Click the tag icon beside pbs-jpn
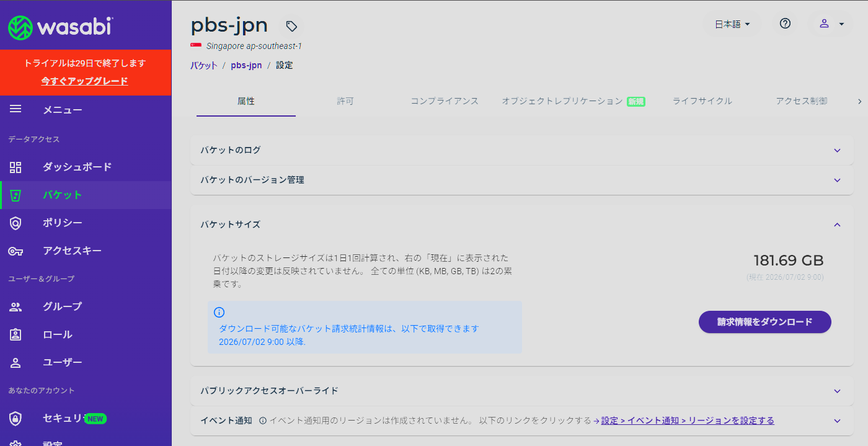Viewport: 868px width, 446px height. pos(291,26)
